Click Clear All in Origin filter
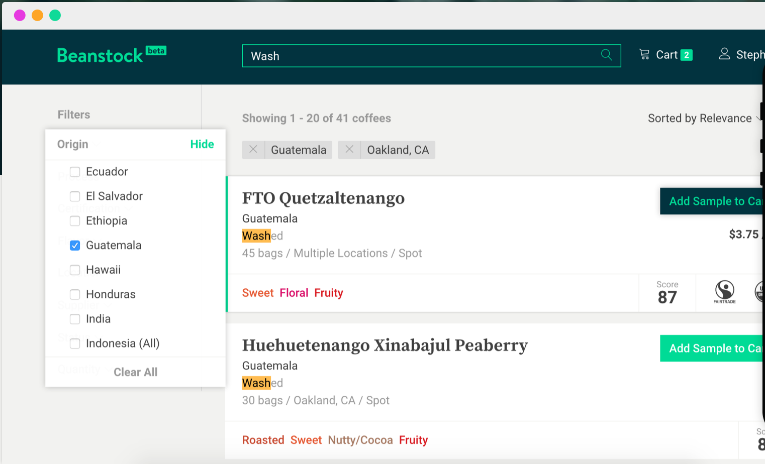 click(136, 372)
